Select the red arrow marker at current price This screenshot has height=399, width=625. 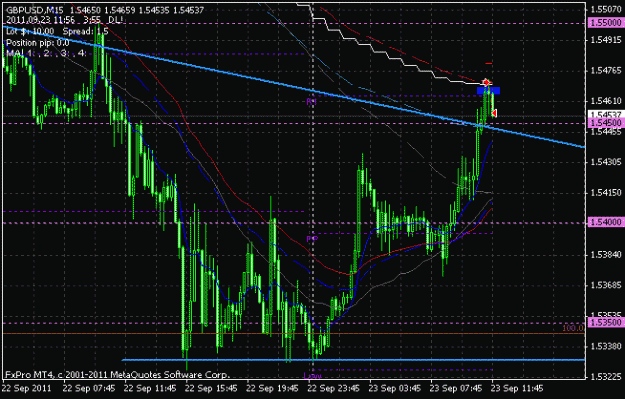(x=494, y=114)
